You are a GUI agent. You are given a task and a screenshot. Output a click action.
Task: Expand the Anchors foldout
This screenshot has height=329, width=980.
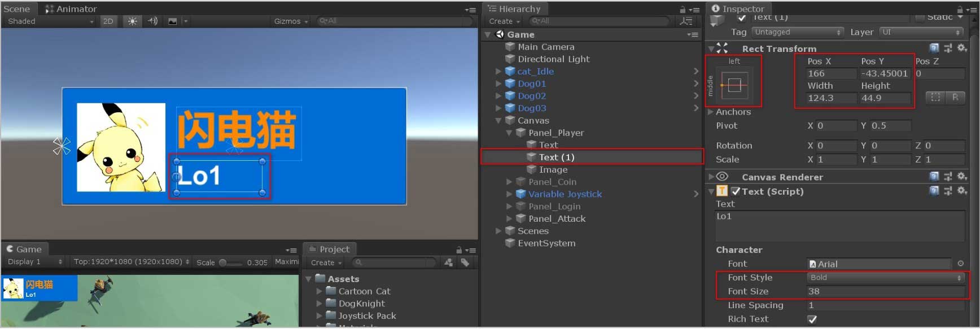click(711, 112)
